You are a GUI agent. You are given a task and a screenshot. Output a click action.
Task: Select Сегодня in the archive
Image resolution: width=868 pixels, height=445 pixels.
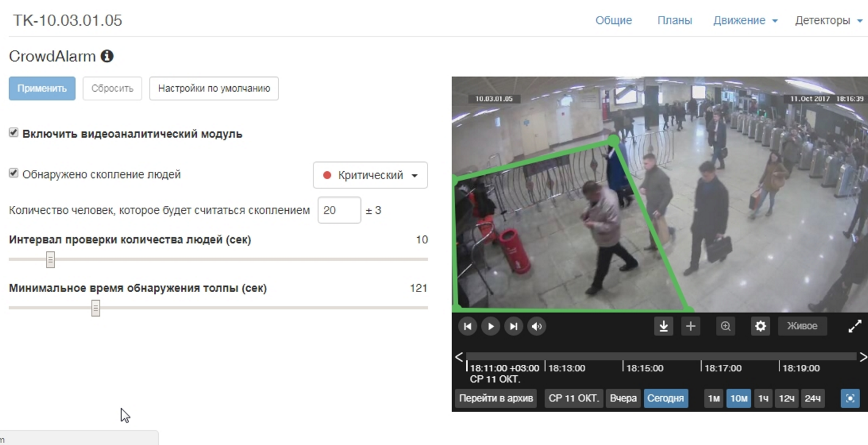pyautogui.click(x=666, y=399)
